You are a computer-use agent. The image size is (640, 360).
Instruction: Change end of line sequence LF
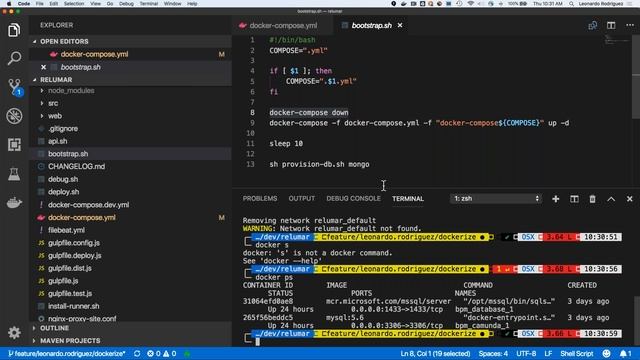(x=548, y=353)
